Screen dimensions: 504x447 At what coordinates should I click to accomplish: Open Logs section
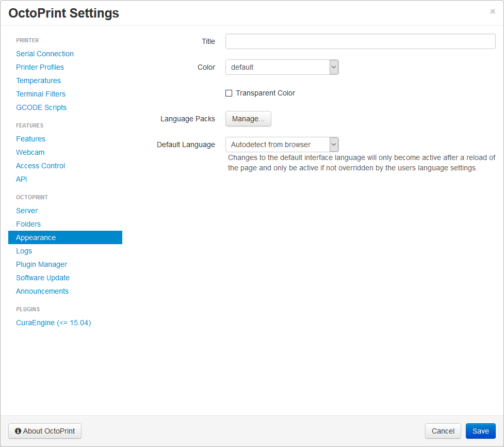coord(24,251)
